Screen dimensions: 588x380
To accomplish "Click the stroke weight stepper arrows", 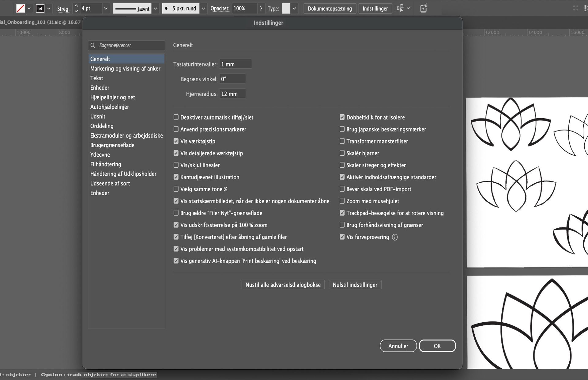I will click(76, 8).
